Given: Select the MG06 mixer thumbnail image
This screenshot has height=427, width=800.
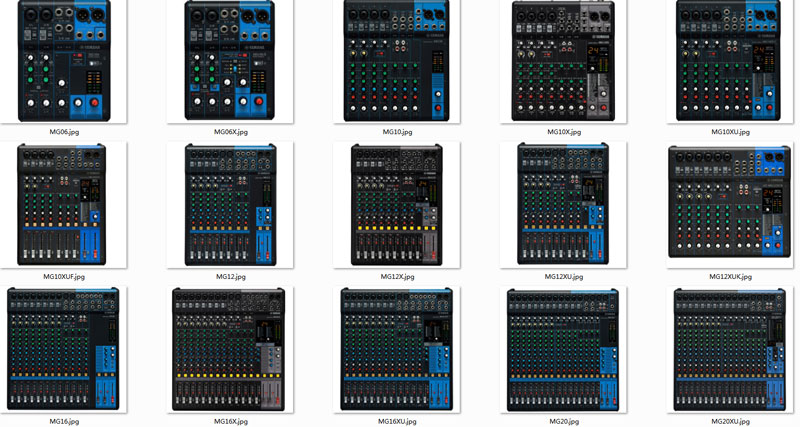Looking at the screenshot, I should pyautogui.click(x=64, y=61).
